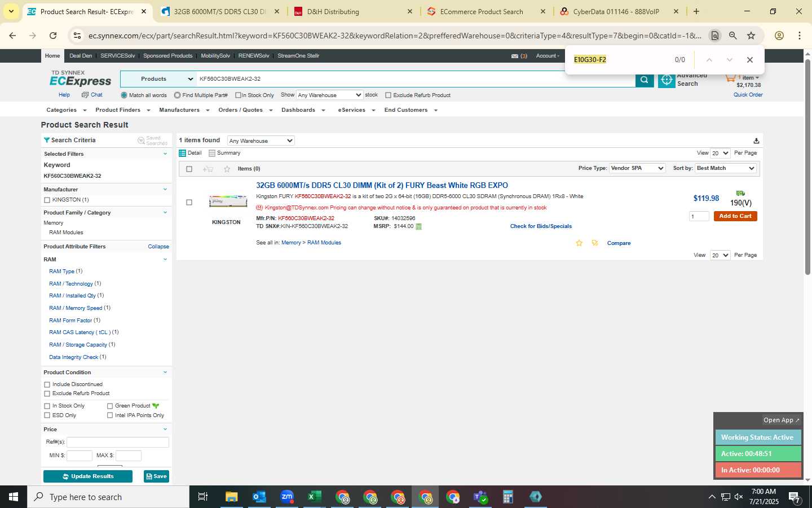Screen dimensions: 812x508
Task: Bookmark this page star icon
Action: (x=751, y=36)
